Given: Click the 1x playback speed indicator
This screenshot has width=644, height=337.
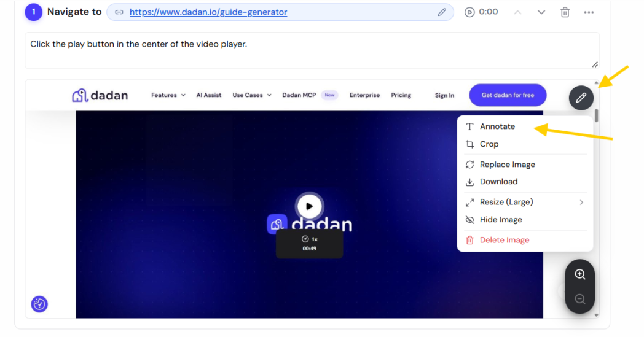Looking at the screenshot, I should [310, 239].
